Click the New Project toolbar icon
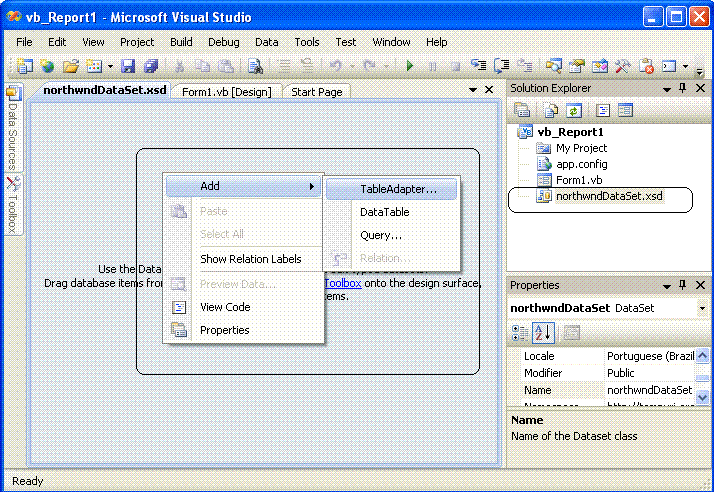 point(25,67)
